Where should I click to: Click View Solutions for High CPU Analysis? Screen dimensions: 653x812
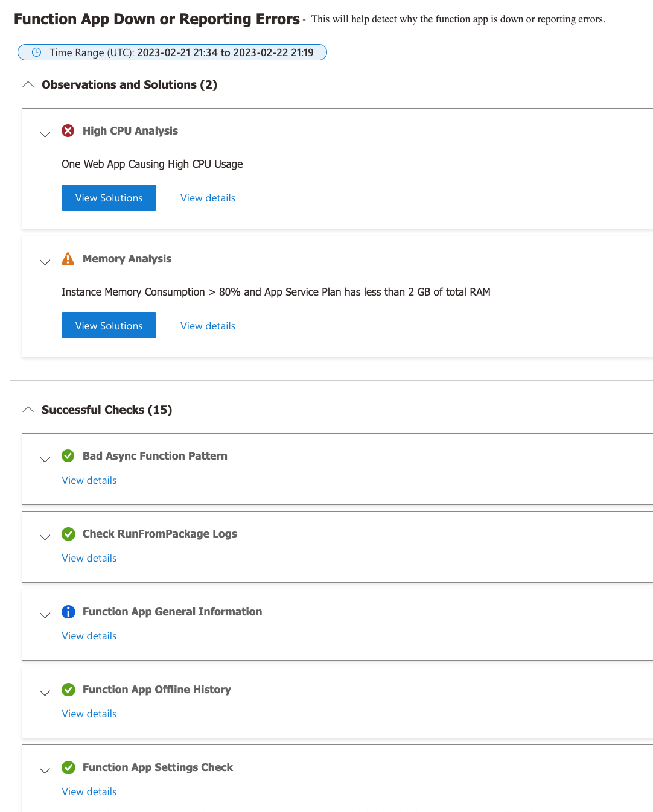[x=109, y=197]
